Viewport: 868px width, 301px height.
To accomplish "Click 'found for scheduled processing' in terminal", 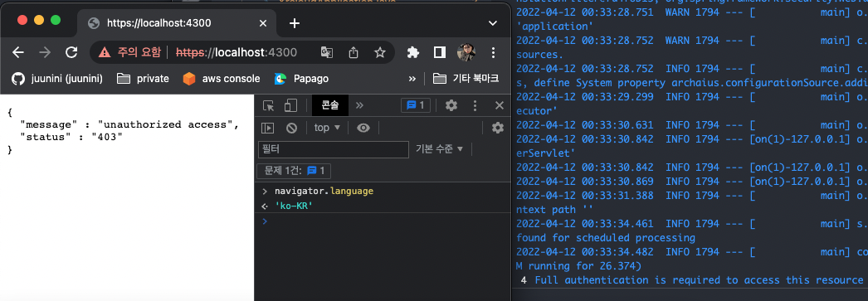I will click(x=606, y=238).
